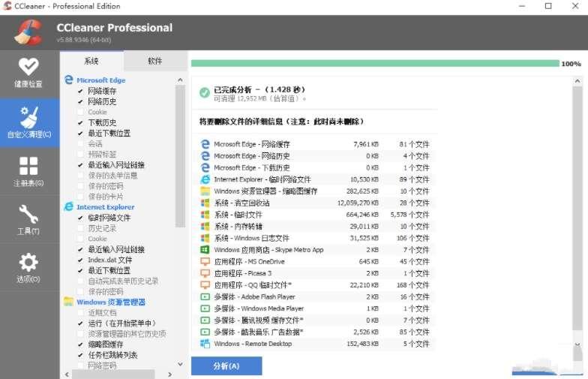Uncheck Index.dat 文件 checkbox
Screen dimensions: 588x379
(80, 260)
